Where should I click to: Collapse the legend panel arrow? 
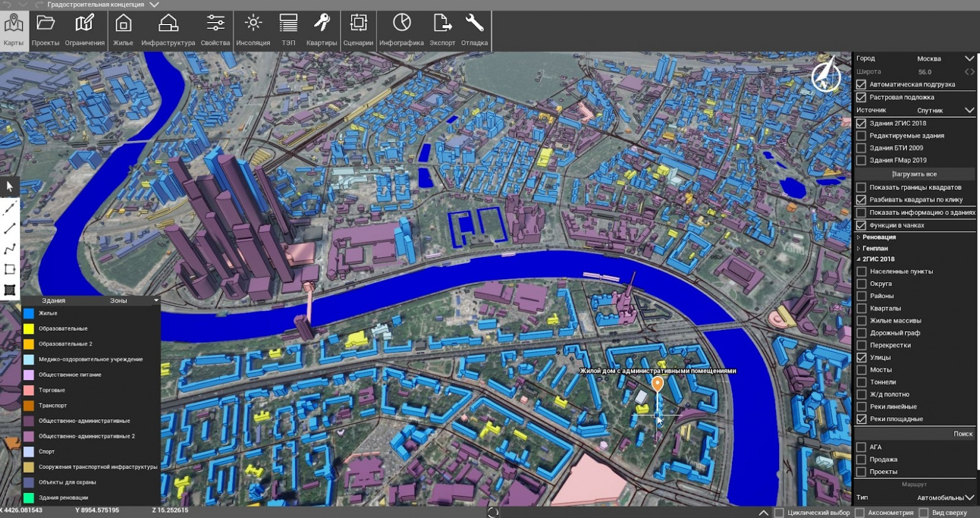(x=156, y=300)
